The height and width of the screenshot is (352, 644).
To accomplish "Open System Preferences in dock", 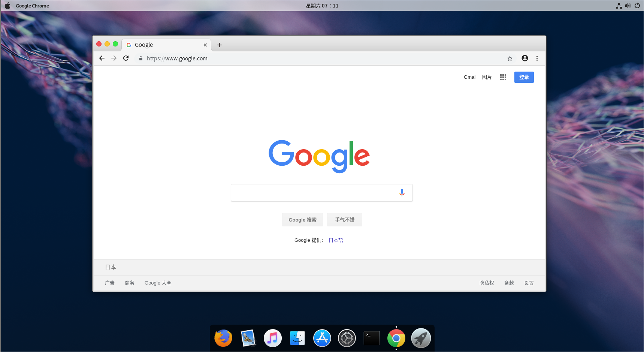I will (x=347, y=338).
